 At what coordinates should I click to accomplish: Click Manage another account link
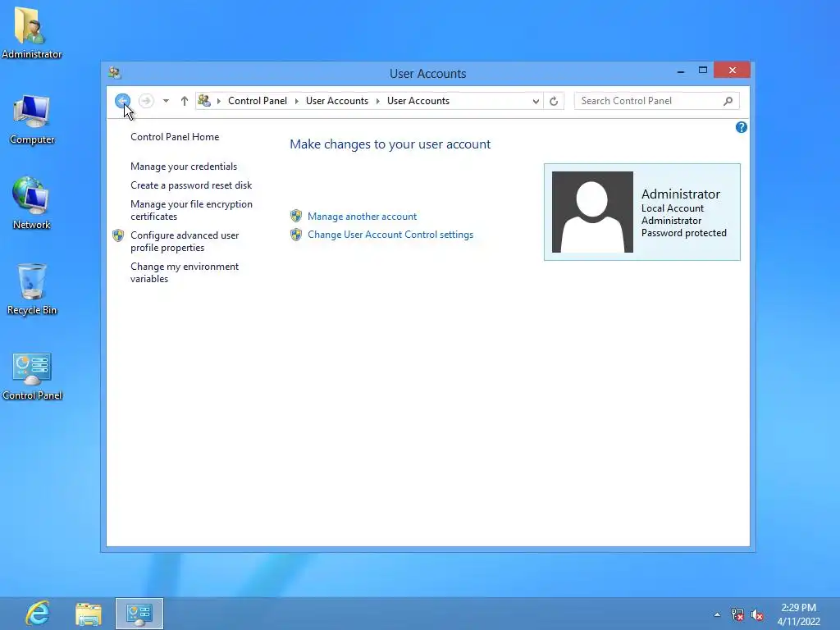pos(362,217)
